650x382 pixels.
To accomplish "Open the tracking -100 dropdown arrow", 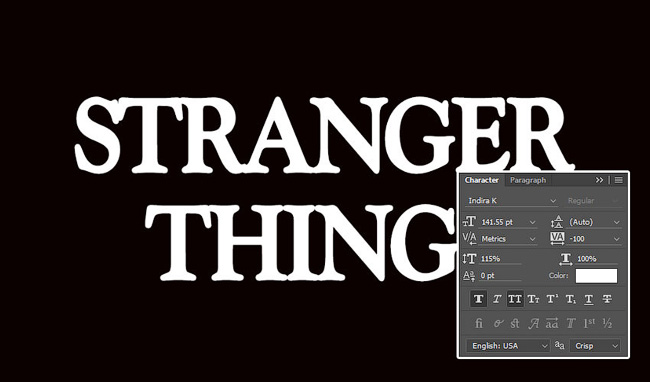I will (x=616, y=239).
